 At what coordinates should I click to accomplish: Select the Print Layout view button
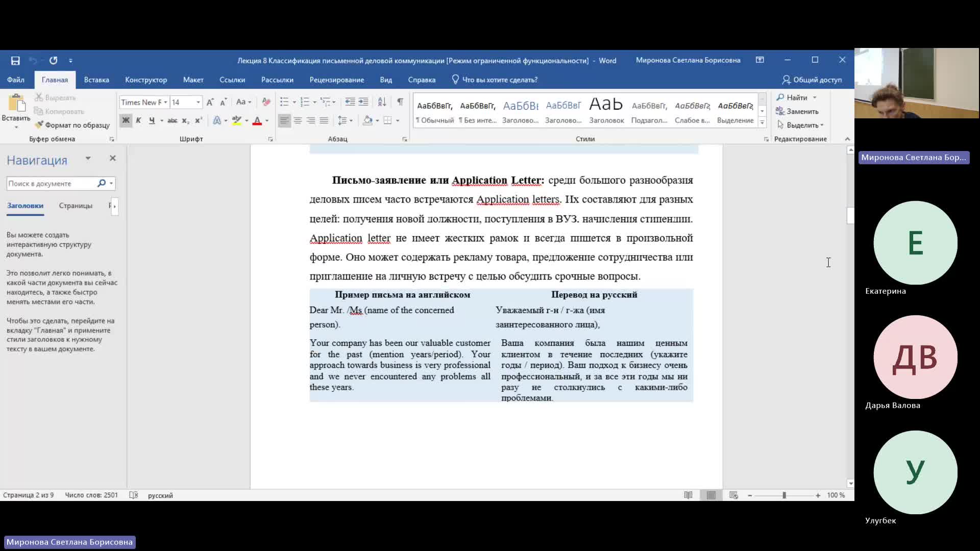711,495
